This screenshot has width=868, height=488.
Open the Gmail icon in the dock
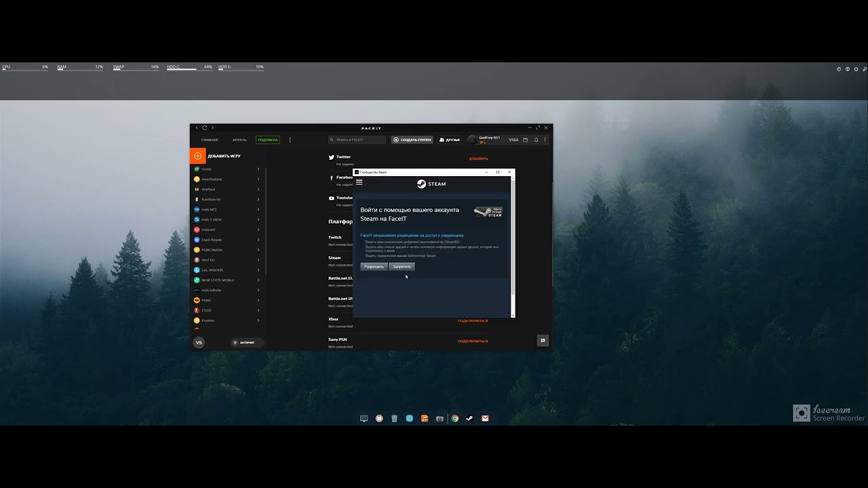pos(485,418)
